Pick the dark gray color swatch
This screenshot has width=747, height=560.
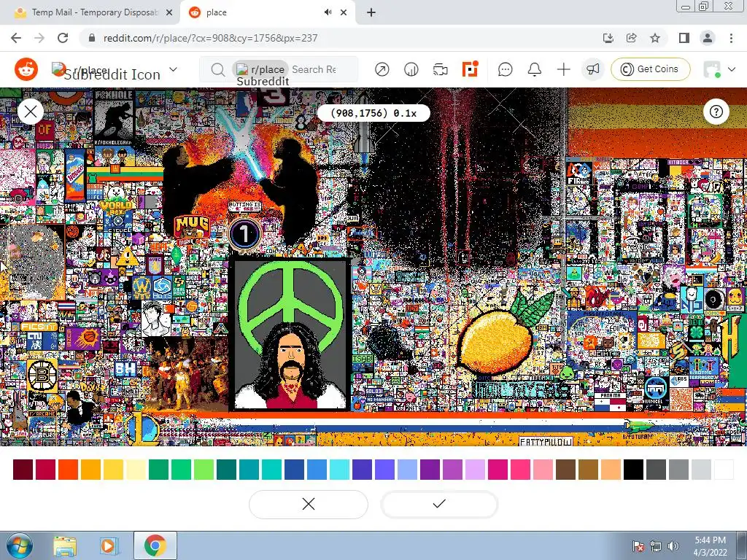pos(656,470)
